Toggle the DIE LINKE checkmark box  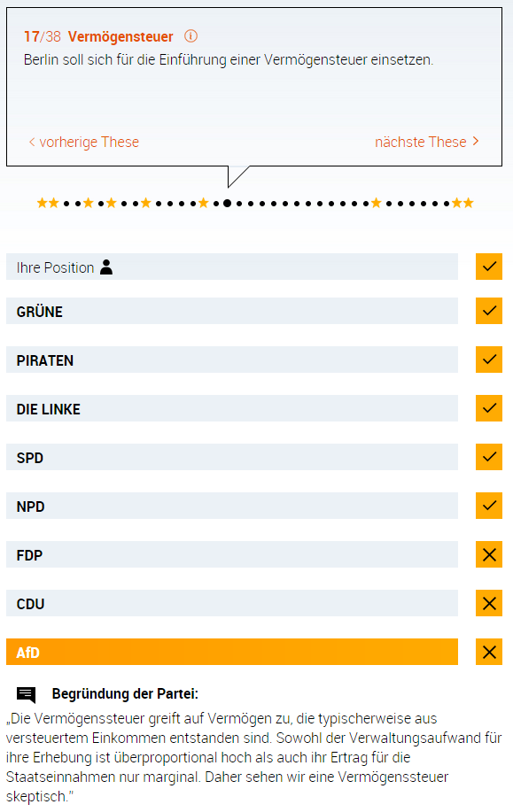(489, 408)
